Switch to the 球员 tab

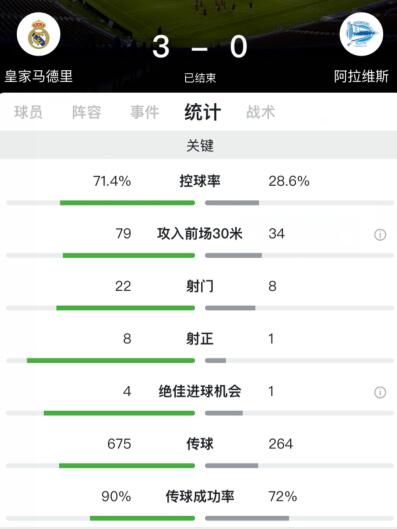(28, 112)
